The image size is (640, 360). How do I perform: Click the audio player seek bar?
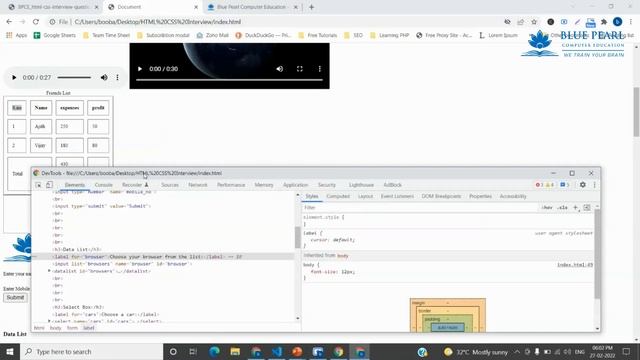click(74, 78)
